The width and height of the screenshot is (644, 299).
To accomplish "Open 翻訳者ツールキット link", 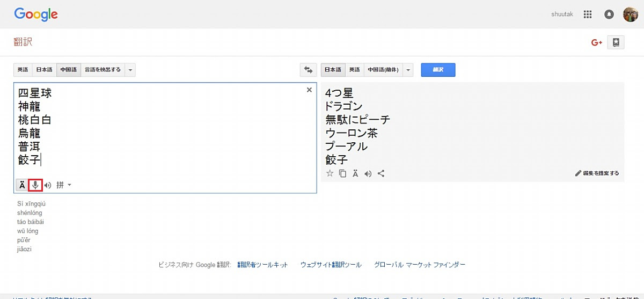I will click(262, 265).
